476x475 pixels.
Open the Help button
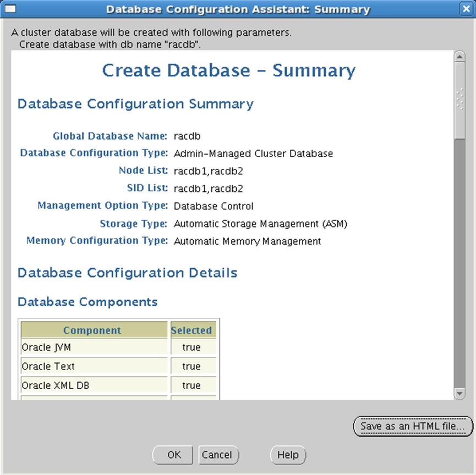click(x=288, y=455)
